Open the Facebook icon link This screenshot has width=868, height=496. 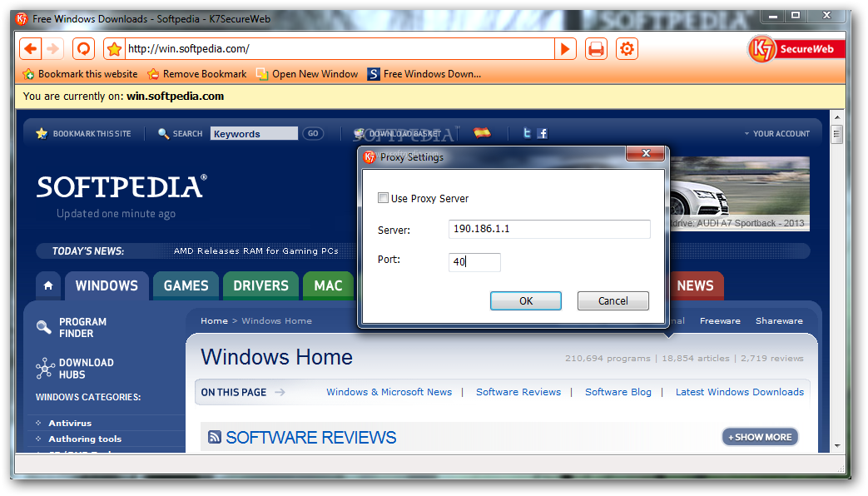(543, 133)
